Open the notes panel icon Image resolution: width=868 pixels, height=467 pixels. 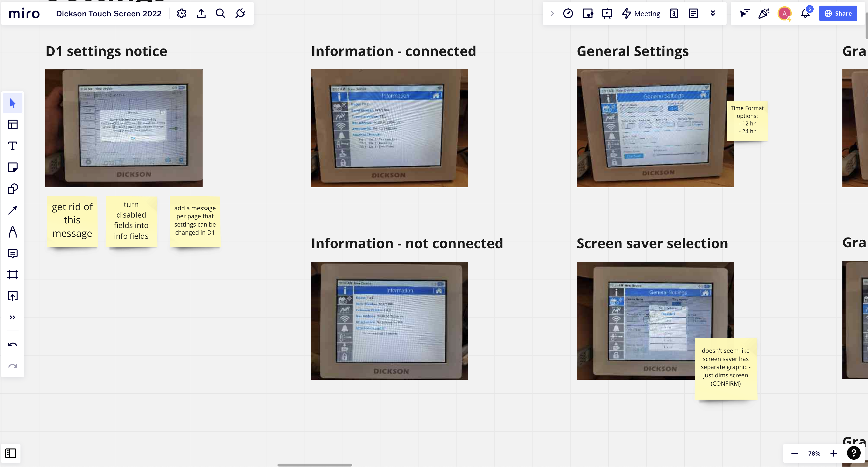pyautogui.click(x=693, y=13)
